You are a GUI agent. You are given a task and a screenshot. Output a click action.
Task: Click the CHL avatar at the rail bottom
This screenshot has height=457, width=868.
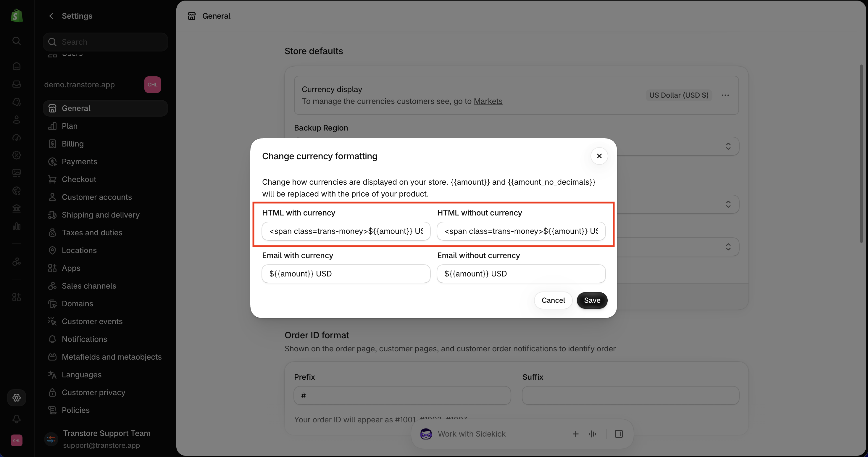17,440
